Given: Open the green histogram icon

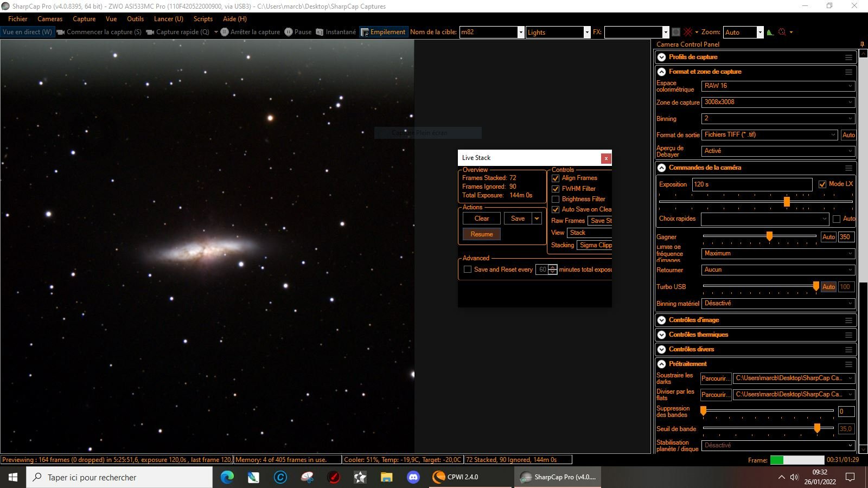Looking at the screenshot, I should [x=770, y=32].
